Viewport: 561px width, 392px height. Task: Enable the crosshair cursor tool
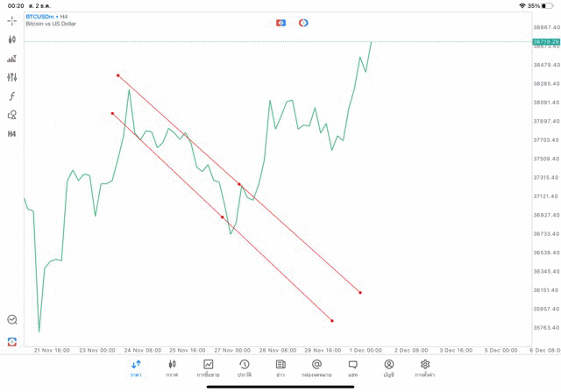click(12, 20)
